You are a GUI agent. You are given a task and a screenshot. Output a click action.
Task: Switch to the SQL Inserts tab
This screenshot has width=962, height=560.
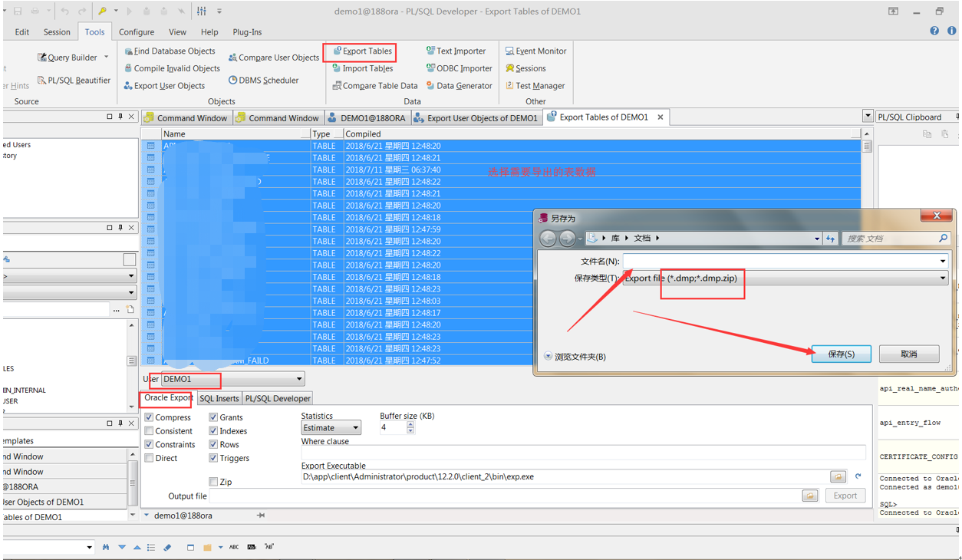point(219,399)
